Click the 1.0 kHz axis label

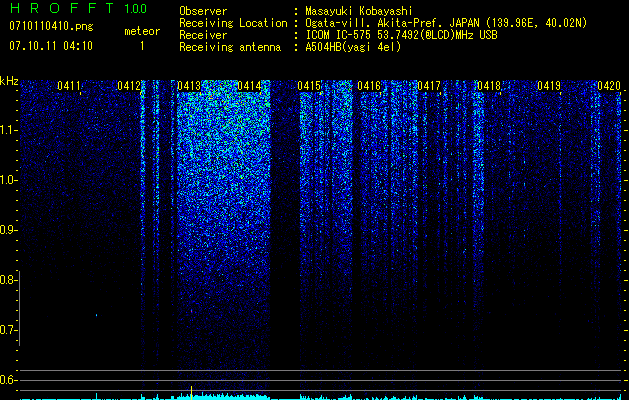point(8,180)
